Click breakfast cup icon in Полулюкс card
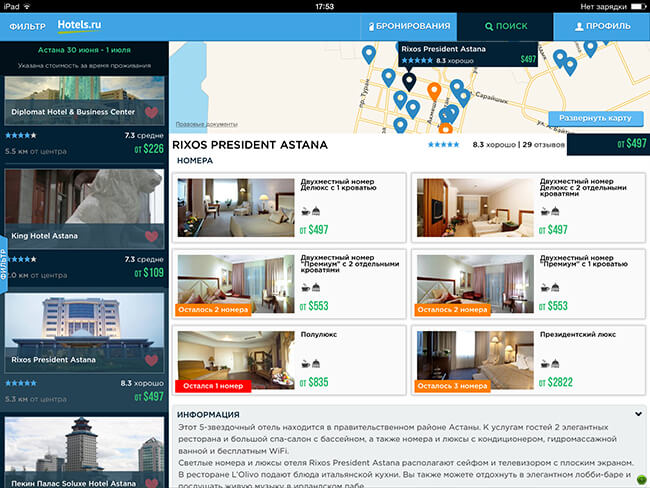The height and width of the screenshot is (488, 650). pyautogui.click(x=306, y=364)
